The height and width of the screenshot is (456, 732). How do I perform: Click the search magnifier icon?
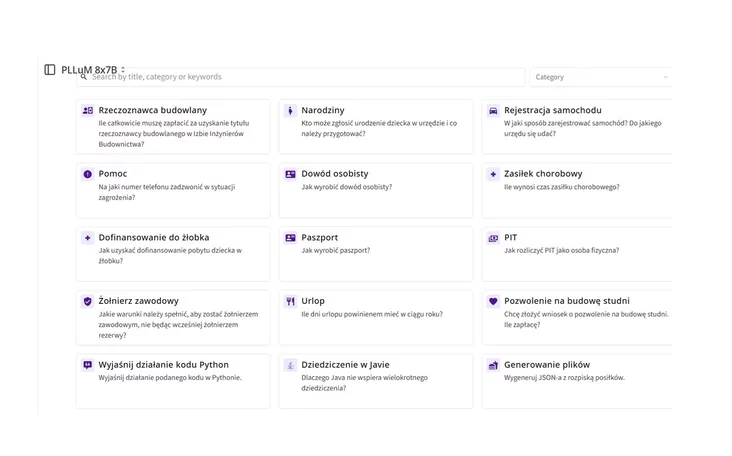tap(85, 77)
